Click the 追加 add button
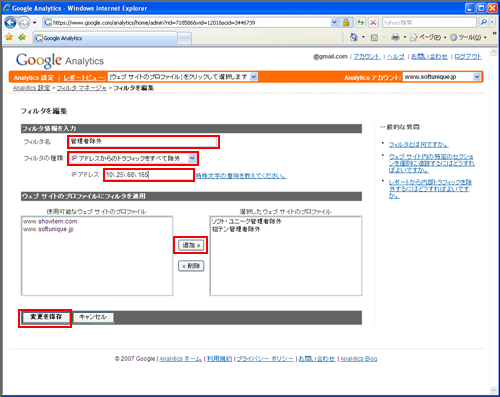 click(191, 245)
